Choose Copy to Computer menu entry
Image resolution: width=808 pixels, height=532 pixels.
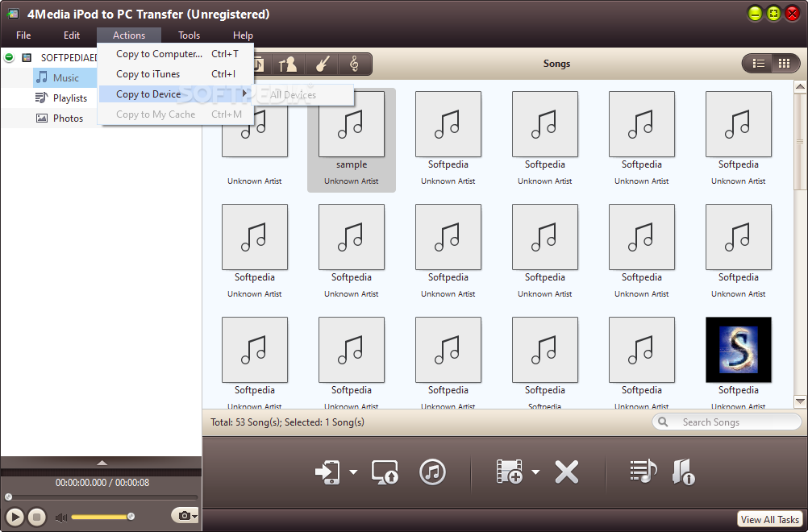(x=177, y=53)
